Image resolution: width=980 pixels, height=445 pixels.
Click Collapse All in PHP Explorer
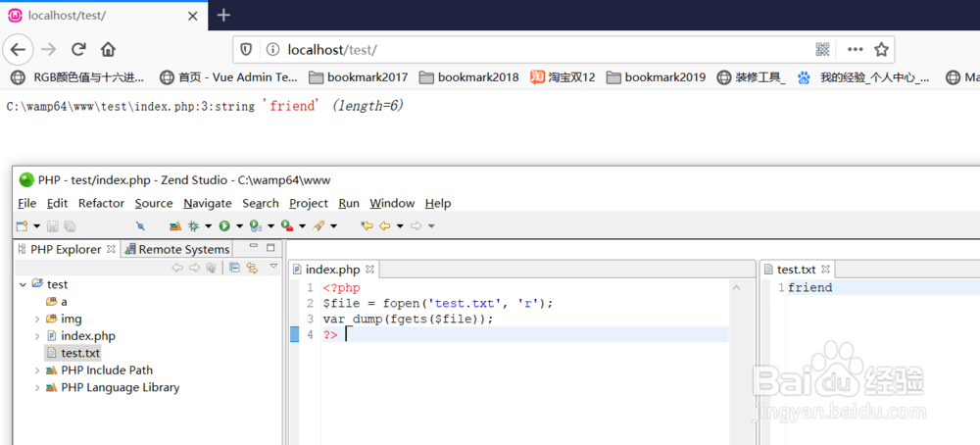pyautogui.click(x=234, y=268)
